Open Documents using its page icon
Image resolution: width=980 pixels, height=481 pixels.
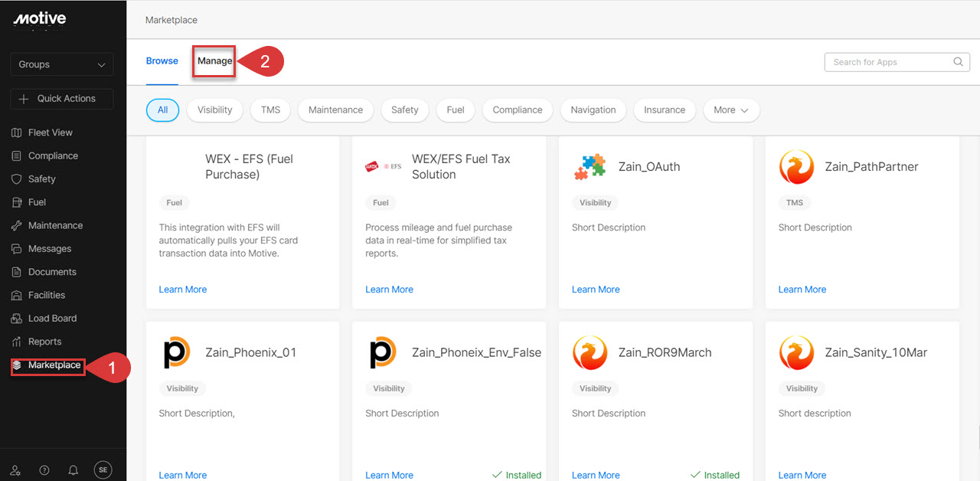(x=17, y=272)
